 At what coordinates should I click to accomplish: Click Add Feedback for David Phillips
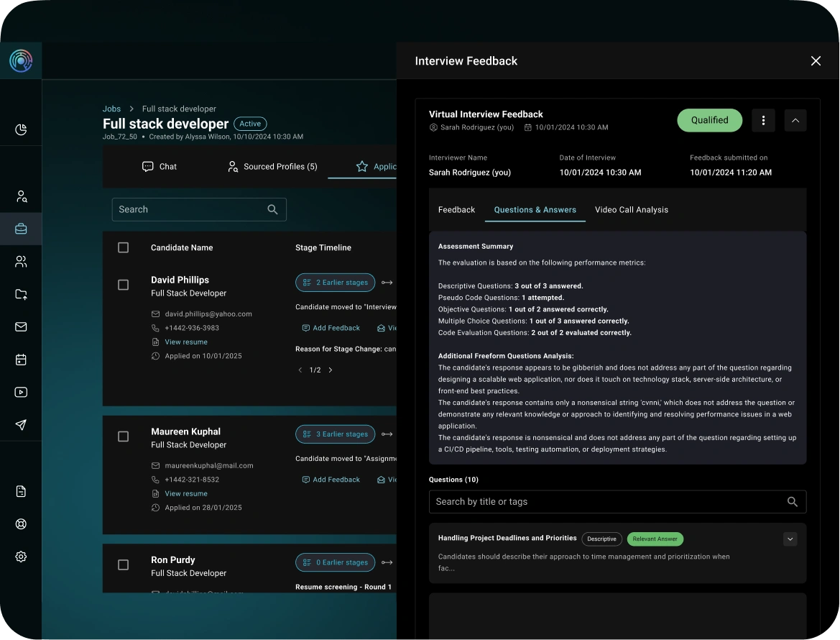(331, 327)
